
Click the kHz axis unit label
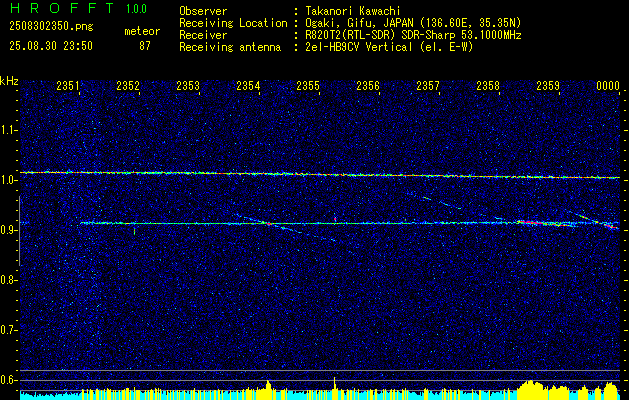pyautogui.click(x=9, y=81)
